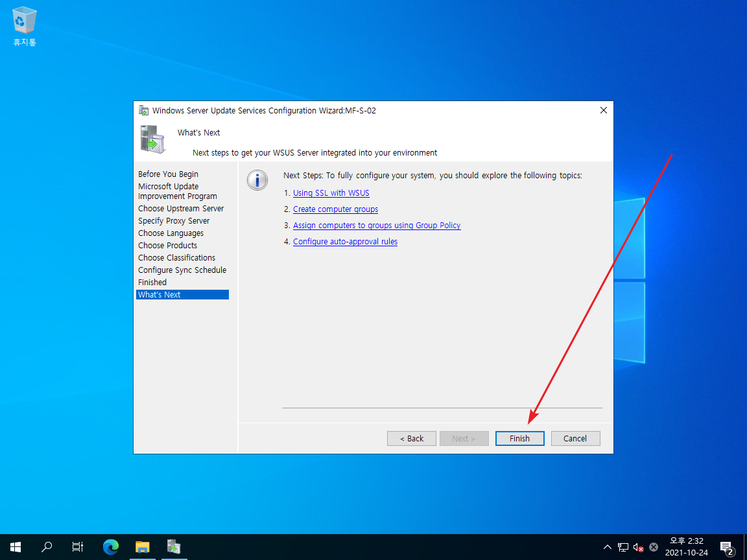Select Choose Classifications step

pyautogui.click(x=177, y=257)
